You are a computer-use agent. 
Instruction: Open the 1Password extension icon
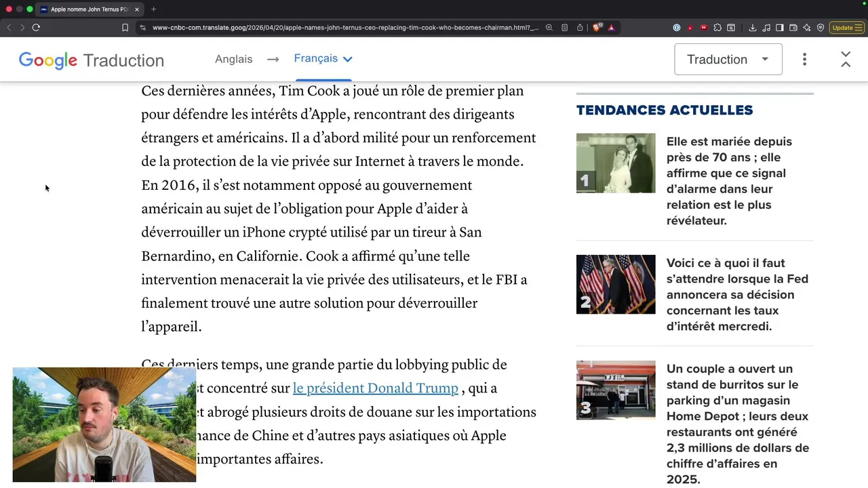(x=677, y=28)
